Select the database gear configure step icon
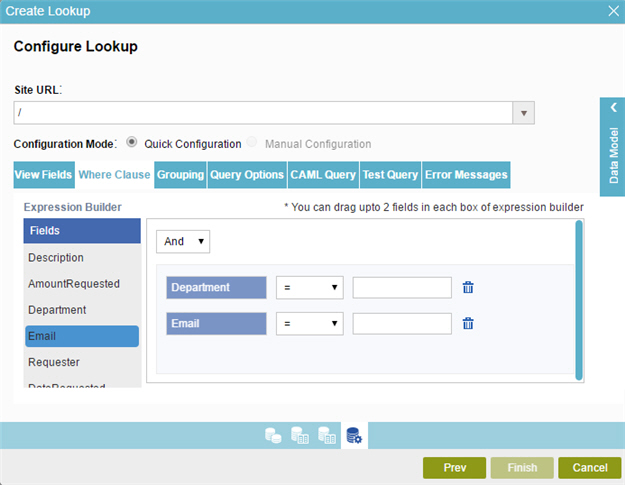Image resolution: width=625 pixels, height=485 pixels. click(x=354, y=435)
